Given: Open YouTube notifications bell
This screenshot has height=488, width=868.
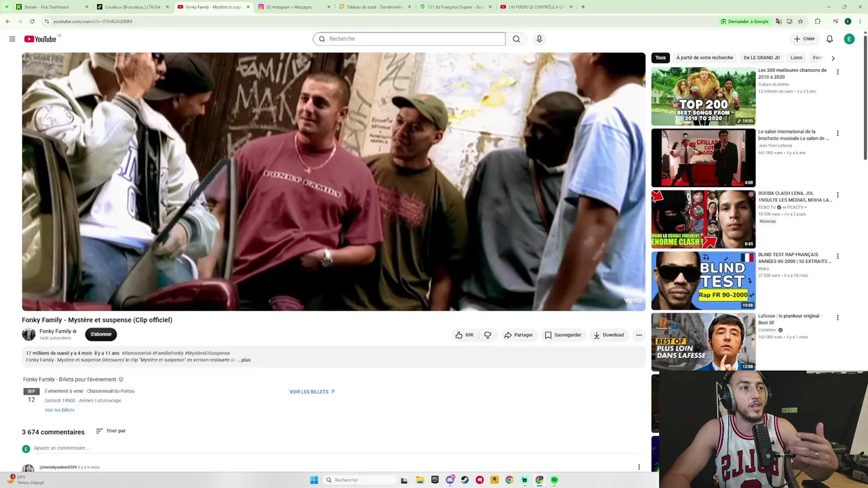Looking at the screenshot, I should point(829,39).
